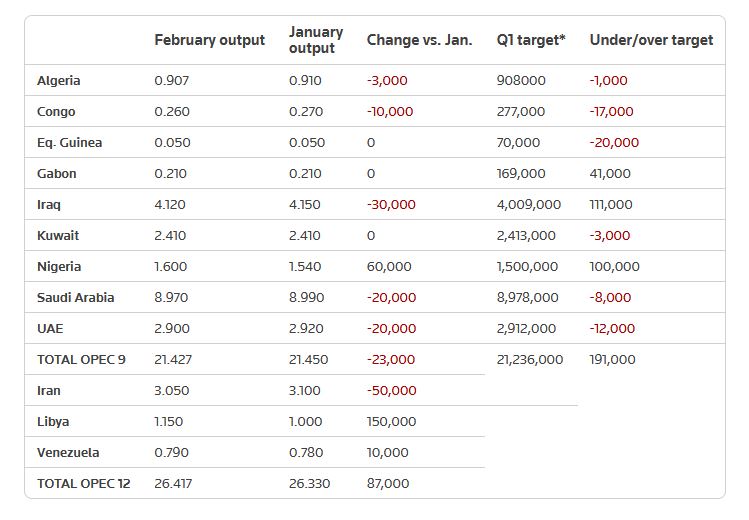Screen dimensions: 749x520
Task: Select the Congo row label
Action: point(56,111)
